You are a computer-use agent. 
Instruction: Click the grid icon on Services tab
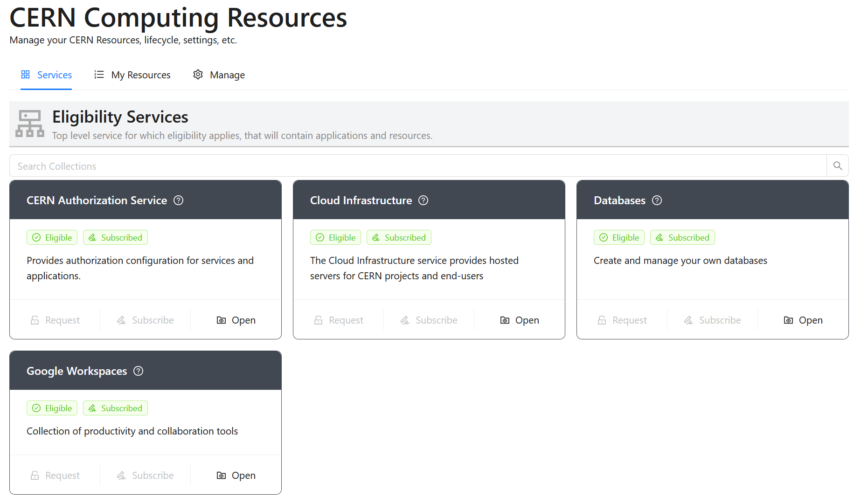[x=26, y=75]
